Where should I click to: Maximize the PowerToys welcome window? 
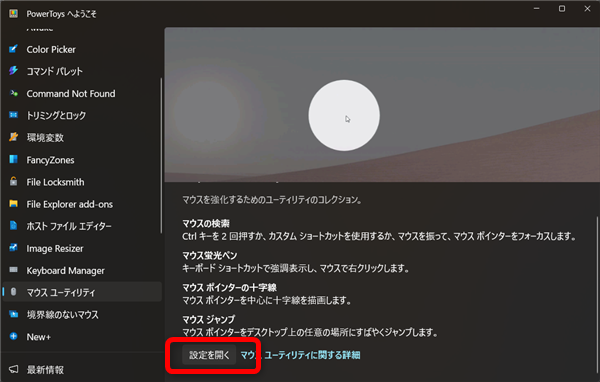click(562, 8)
